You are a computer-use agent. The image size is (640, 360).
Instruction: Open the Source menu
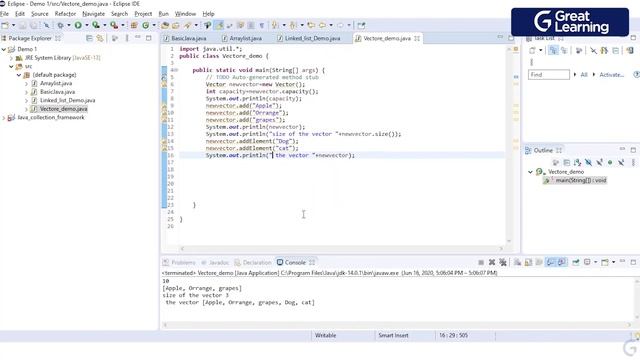click(40, 14)
